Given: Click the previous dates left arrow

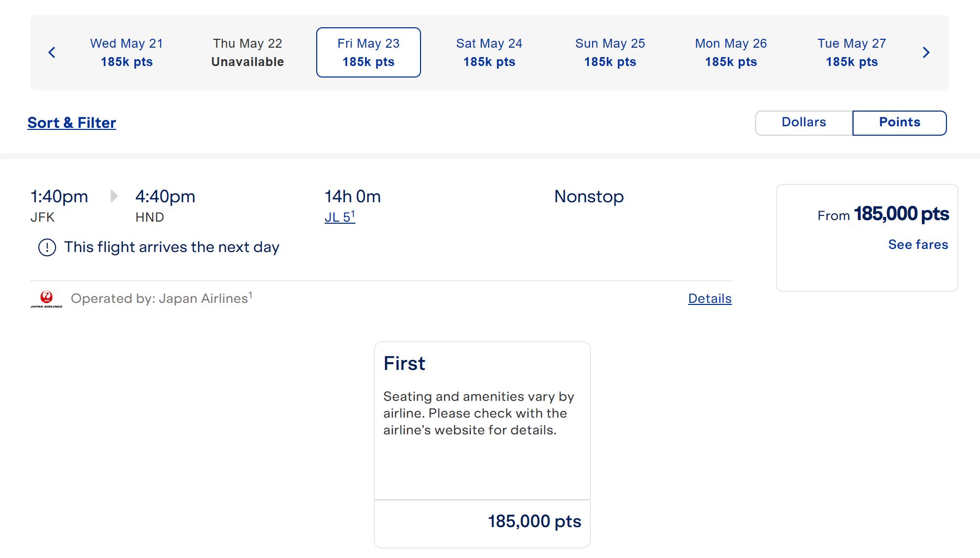Looking at the screenshot, I should point(52,52).
